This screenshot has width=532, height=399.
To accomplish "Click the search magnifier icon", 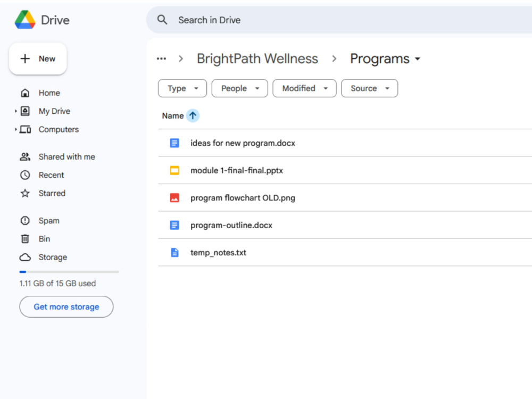I will point(162,20).
